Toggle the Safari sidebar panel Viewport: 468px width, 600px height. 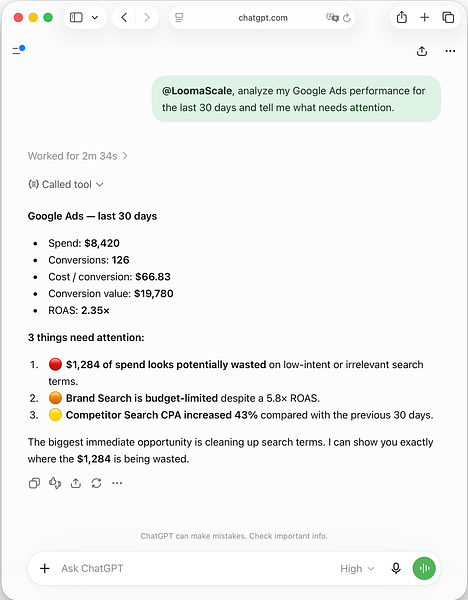tap(76, 18)
